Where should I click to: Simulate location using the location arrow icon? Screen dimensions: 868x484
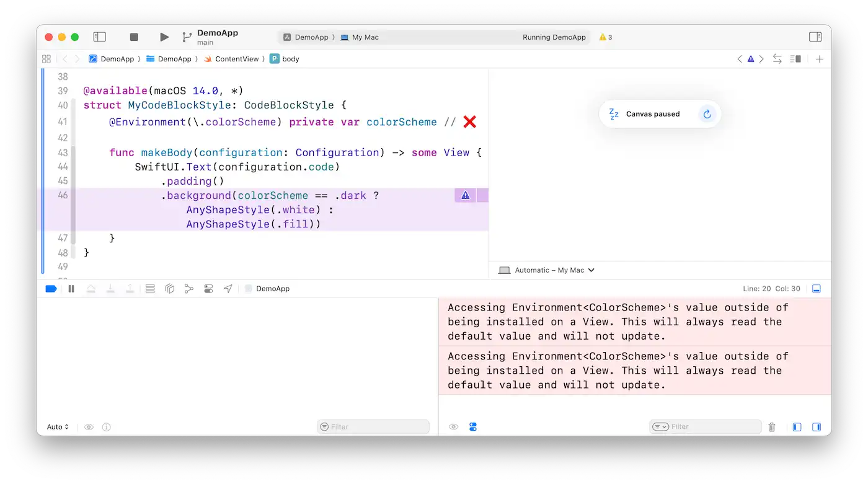coord(228,288)
